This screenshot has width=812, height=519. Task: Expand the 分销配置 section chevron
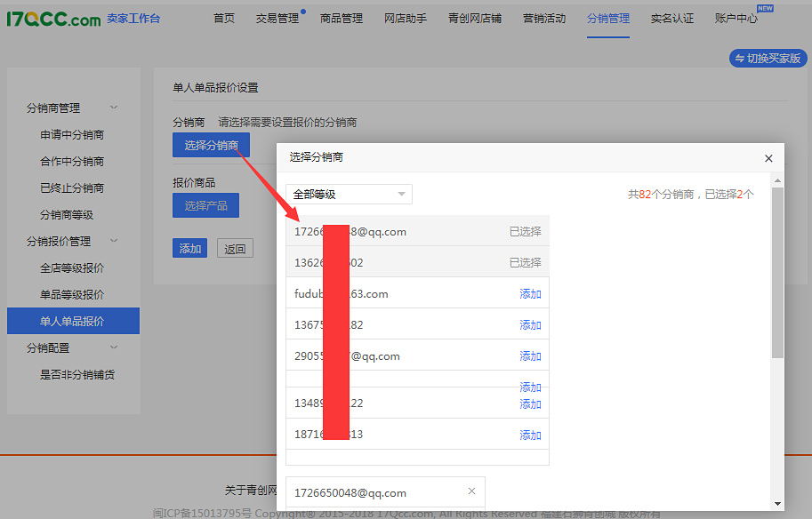click(x=113, y=347)
